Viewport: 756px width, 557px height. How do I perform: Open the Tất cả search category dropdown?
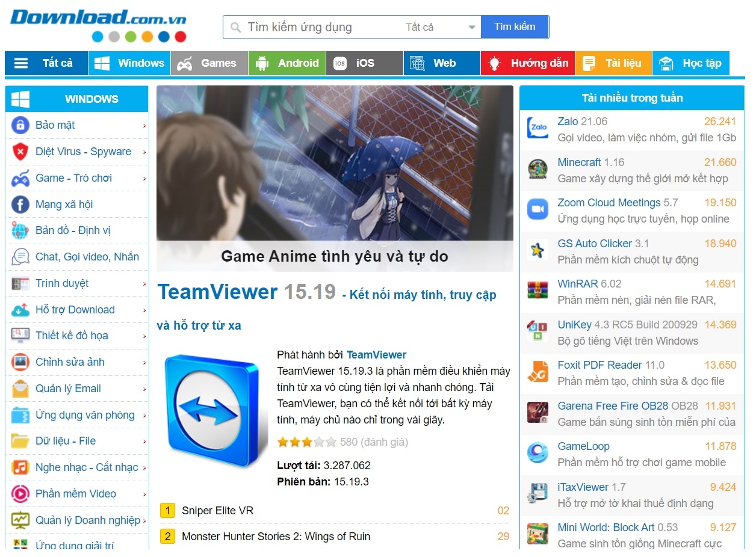point(441,27)
